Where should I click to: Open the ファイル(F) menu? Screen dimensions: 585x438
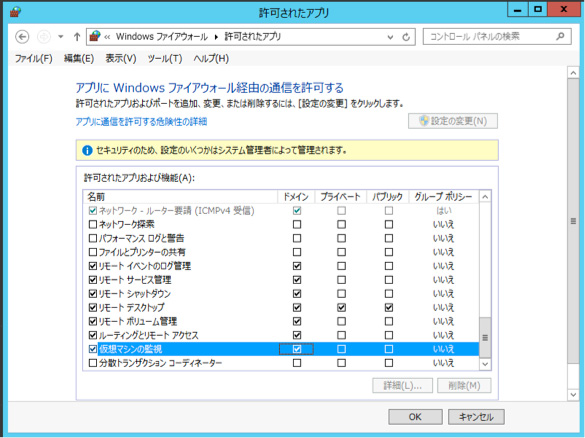34,59
